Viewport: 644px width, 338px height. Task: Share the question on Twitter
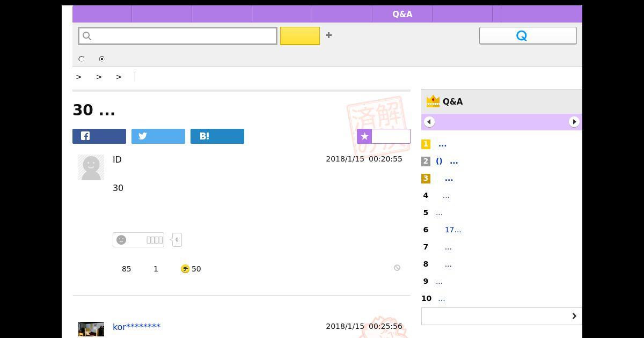(x=158, y=136)
